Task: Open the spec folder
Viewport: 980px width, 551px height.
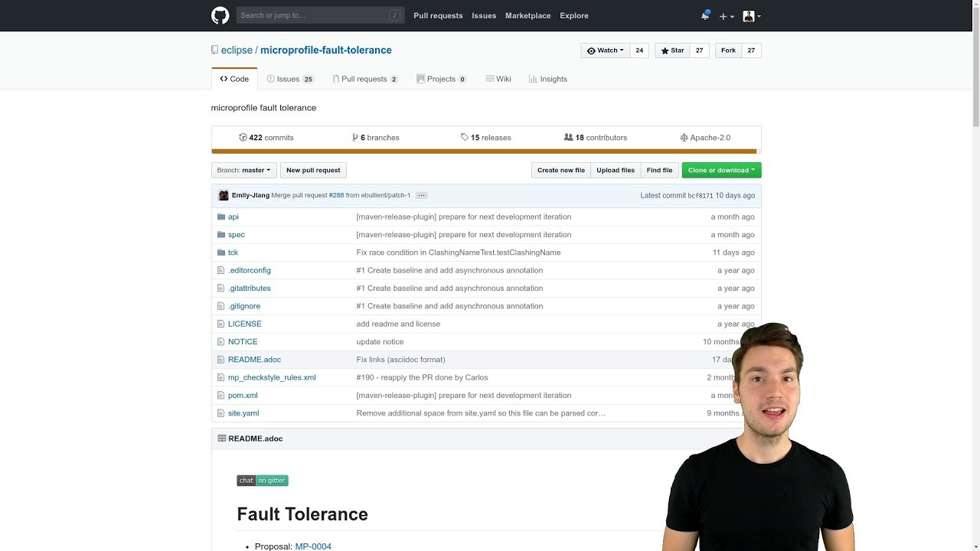Action: (x=237, y=234)
